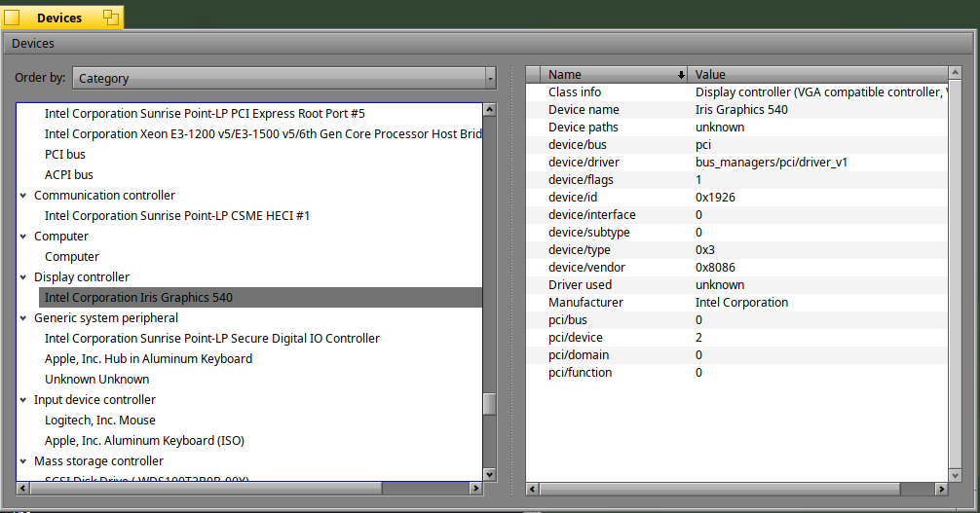The image size is (980, 513).
Task: Click the Class info row
Action: pyautogui.click(x=736, y=92)
